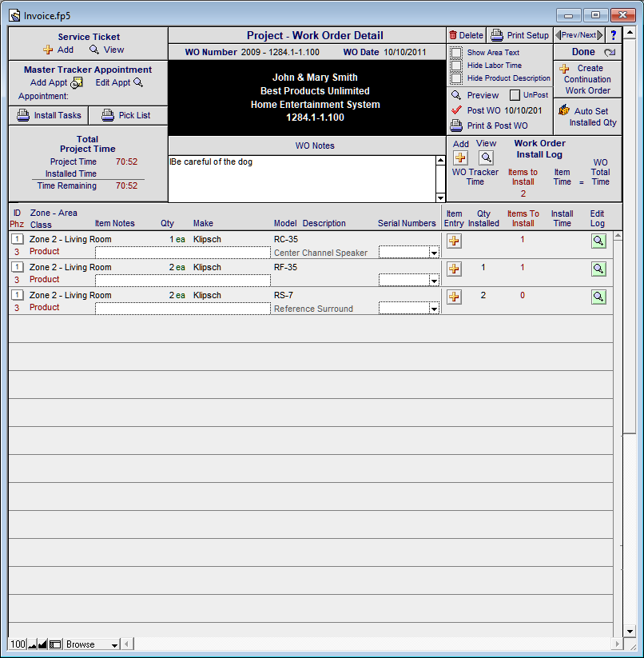
Task: Open Edit Appt magnifier icon
Action: (138, 82)
